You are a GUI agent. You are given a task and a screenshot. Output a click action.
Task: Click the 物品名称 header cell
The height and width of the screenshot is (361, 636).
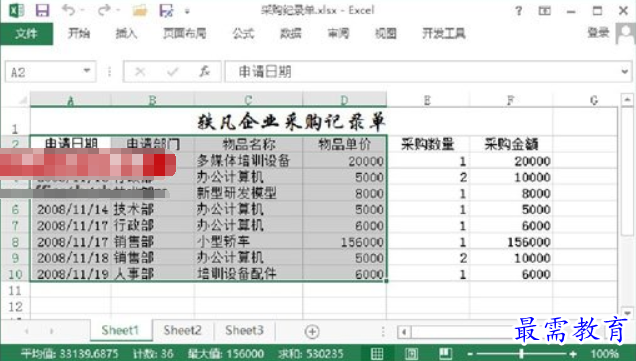point(248,144)
